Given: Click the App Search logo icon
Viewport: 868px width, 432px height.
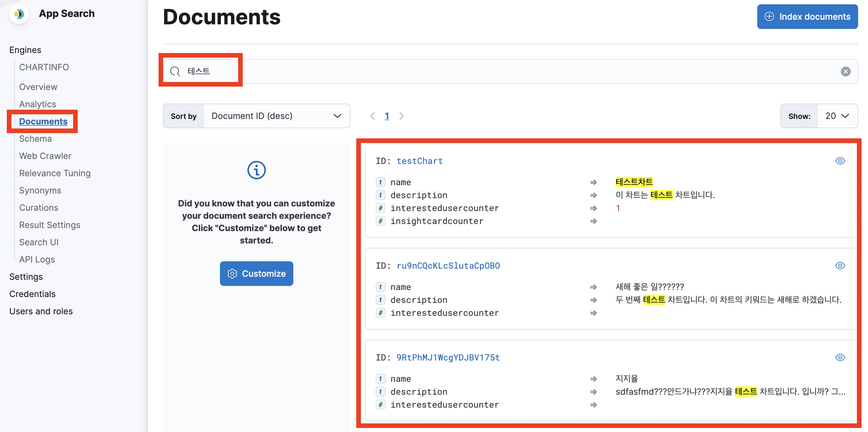Looking at the screenshot, I should point(19,14).
